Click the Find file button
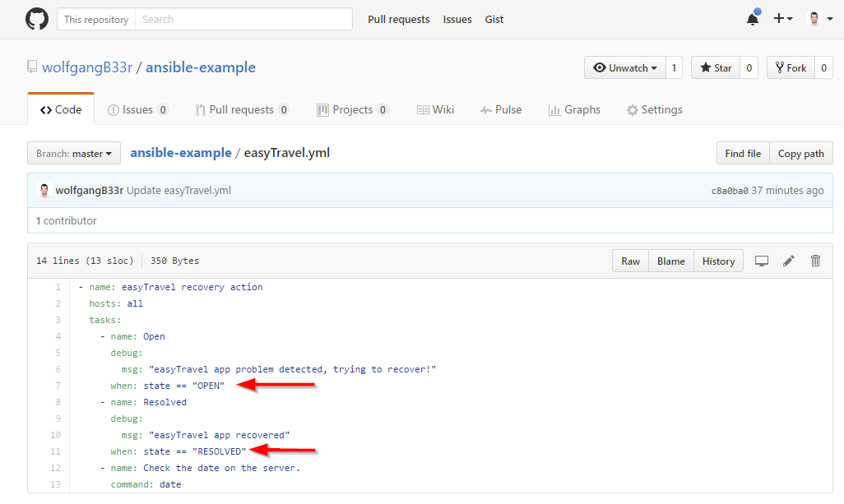844x504 pixels. click(x=743, y=153)
